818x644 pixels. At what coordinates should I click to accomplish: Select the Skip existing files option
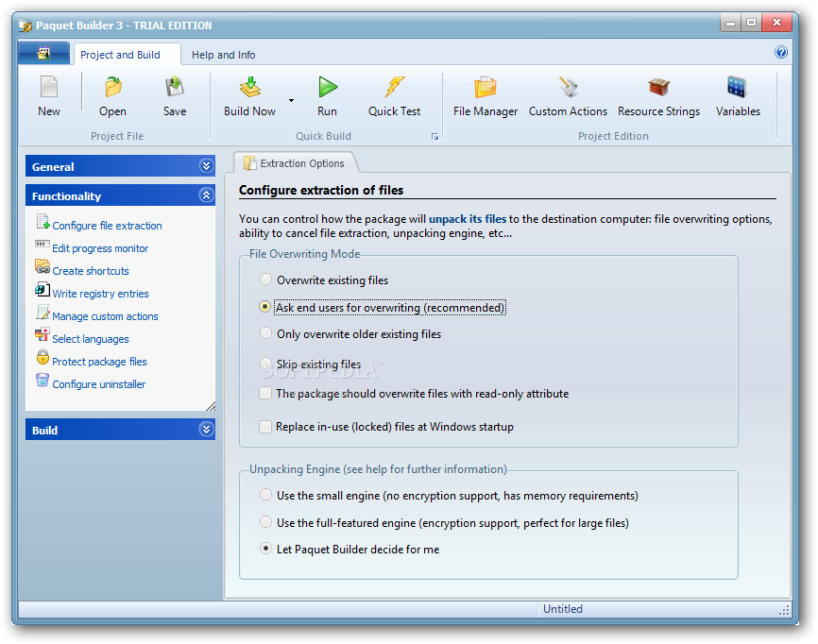click(x=265, y=363)
